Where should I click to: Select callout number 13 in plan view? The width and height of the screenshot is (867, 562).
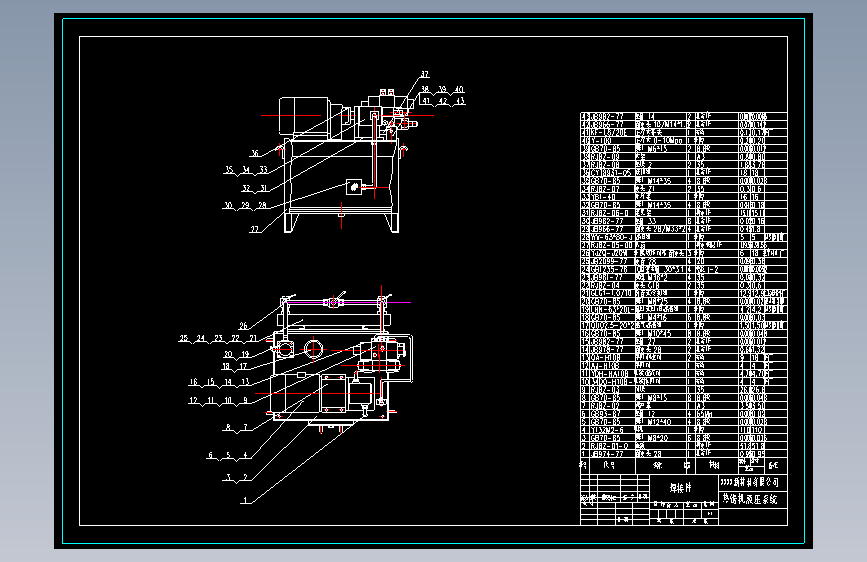pos(245,382)
